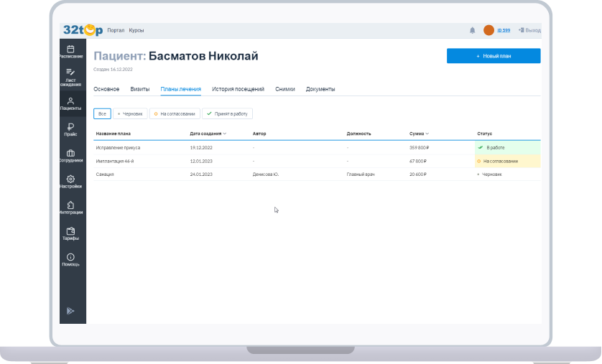Log out via the Выход link

tap(529, 30)
